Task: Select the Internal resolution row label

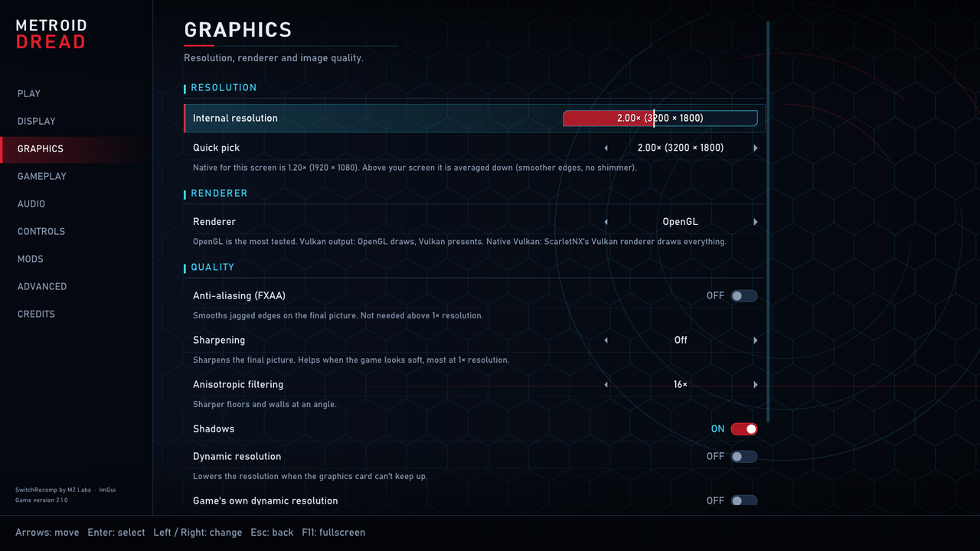Action: pyautogui.click(x=235, y=119)
